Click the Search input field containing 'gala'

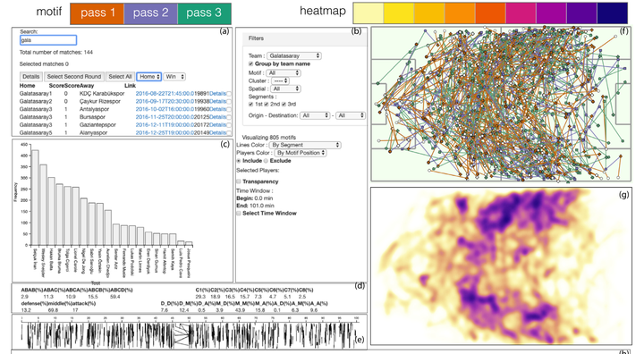click(48, 40)
